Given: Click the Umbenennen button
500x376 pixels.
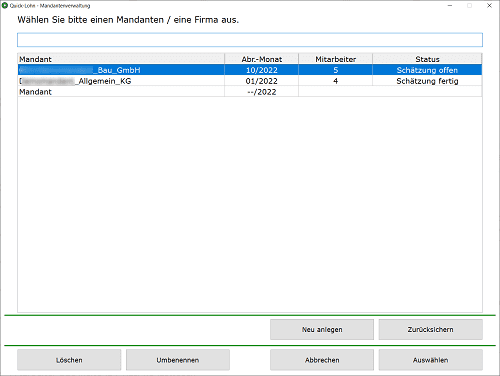Looking at the screenshot, I should [178, 360].
